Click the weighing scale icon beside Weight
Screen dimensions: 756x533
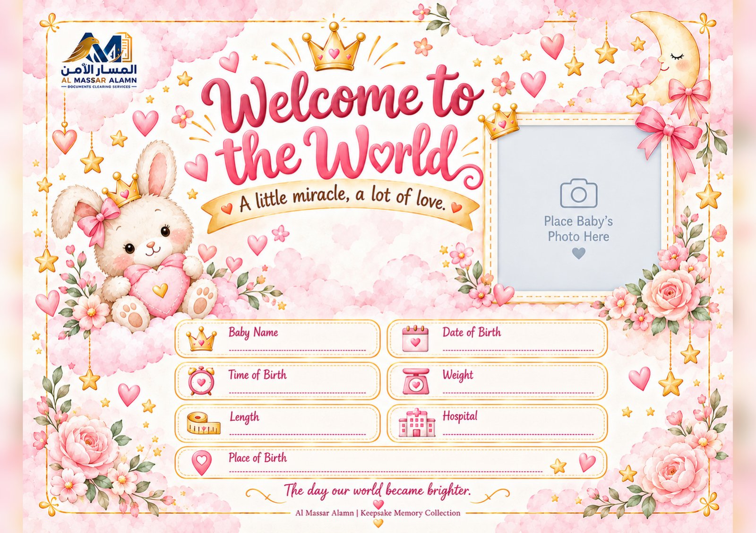point(416,381)
